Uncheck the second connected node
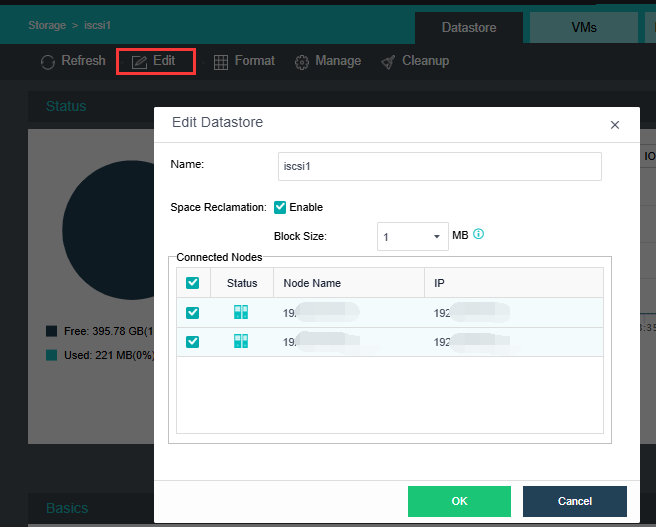Viewport: 656px width, 527px height. [193, 341]
